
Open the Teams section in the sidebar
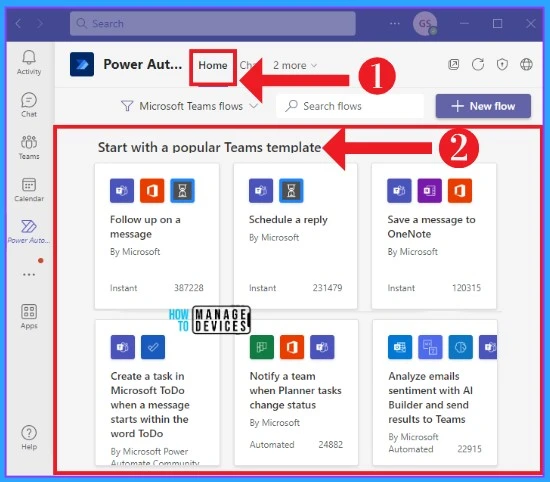(29, 147)
